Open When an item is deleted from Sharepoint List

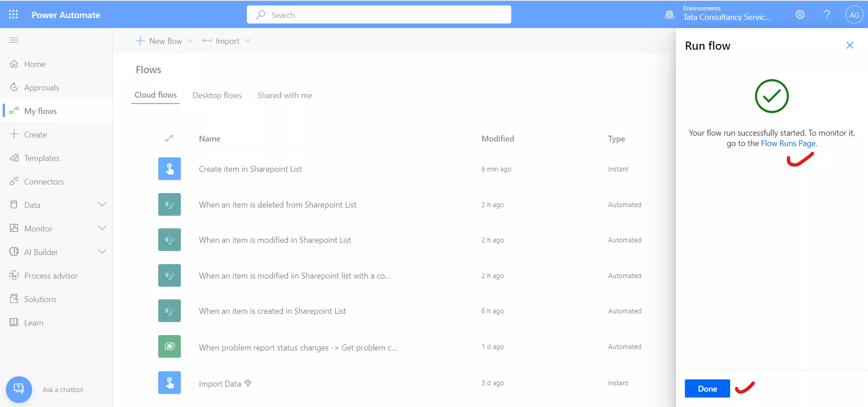pyautogui.click(x=278, y=205)
